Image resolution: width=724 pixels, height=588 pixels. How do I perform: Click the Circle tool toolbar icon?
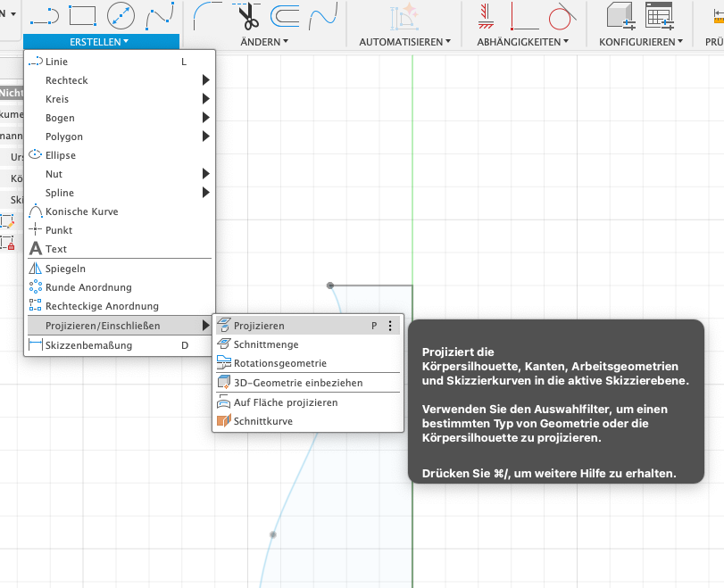(x=121, y=15)
